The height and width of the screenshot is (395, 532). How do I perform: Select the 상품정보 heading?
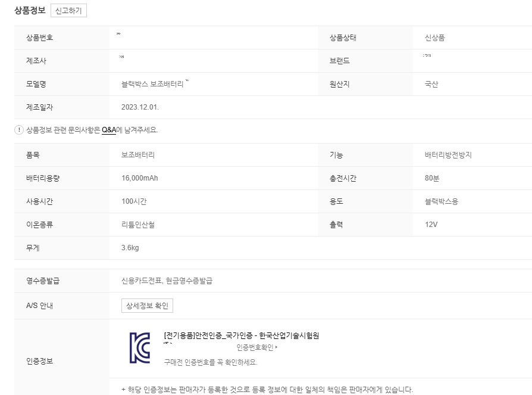pos(30,10)
